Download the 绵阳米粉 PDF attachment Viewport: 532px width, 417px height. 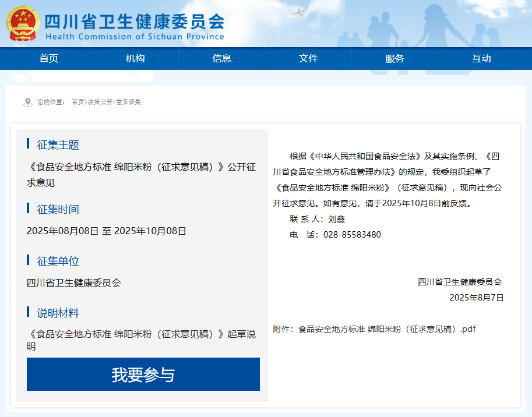pyautogui.click(x=387, y=329)
